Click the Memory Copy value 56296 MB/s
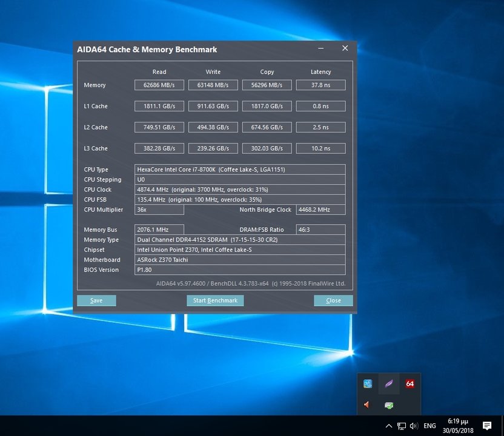The image size is (504, 436). point(267,85)
